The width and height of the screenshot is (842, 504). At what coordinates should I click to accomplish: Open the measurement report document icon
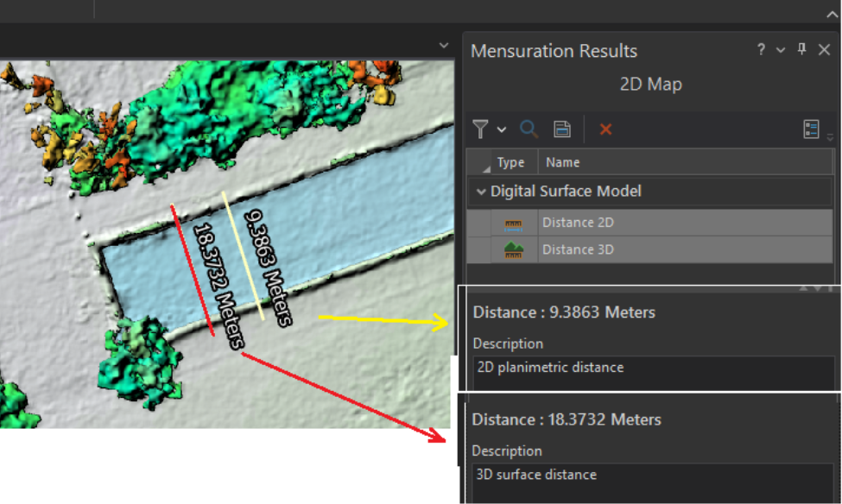[x=561, y=129]
